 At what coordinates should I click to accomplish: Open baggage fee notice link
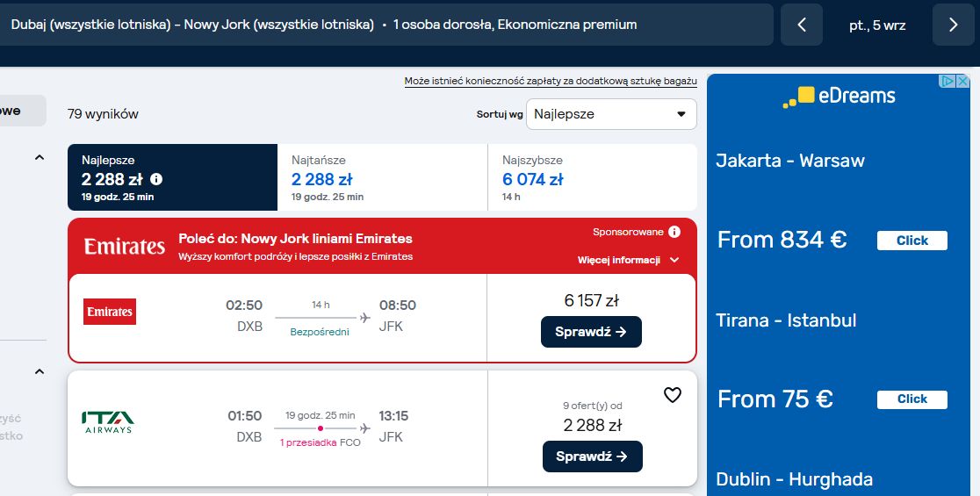pyautogui.click(x=550, y=82)
